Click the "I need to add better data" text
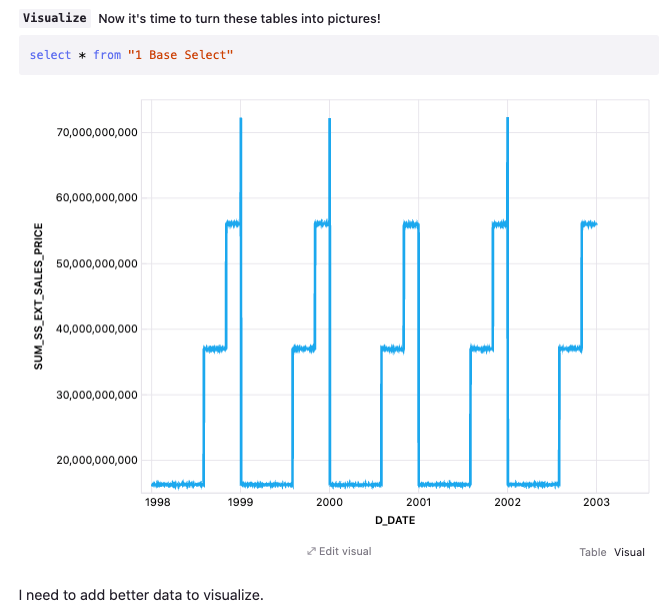Screen dimensions: 663x611 point(141,595)
